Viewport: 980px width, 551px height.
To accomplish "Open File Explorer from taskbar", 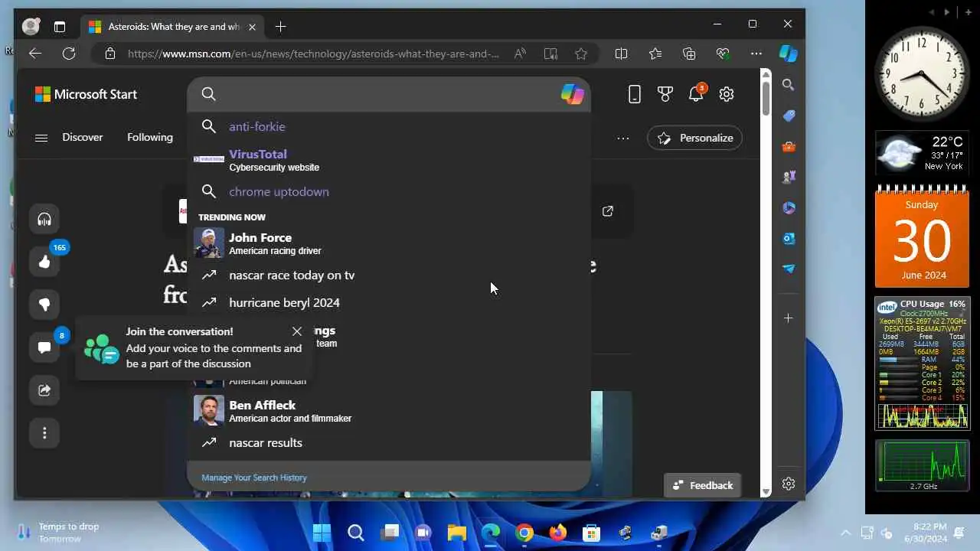I will point(457,533).
